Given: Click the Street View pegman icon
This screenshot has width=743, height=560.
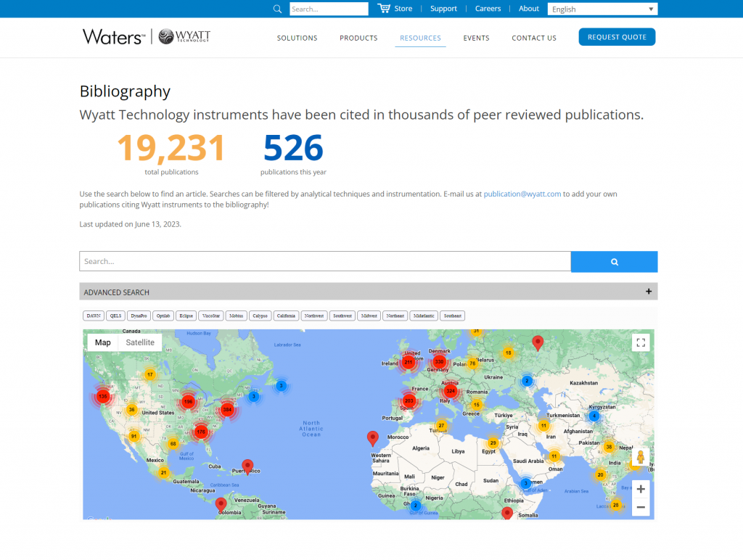Looking at the screenshot, I should (640, 457).
